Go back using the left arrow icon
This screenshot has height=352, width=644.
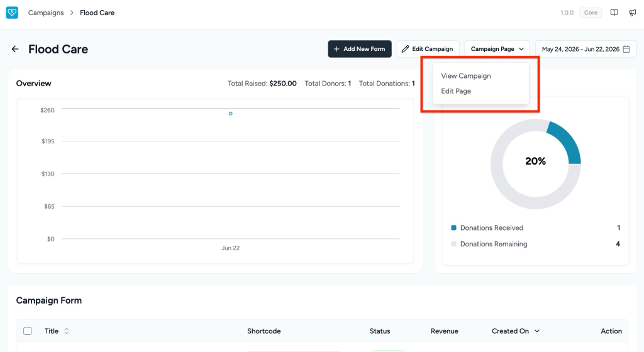click(x=15, y=49)
